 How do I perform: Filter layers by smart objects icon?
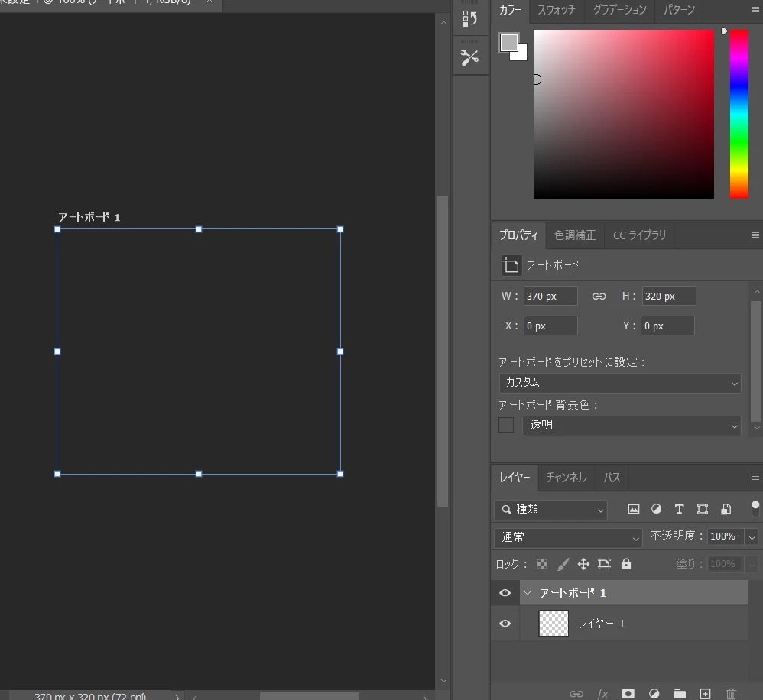(x=726, y=509)
